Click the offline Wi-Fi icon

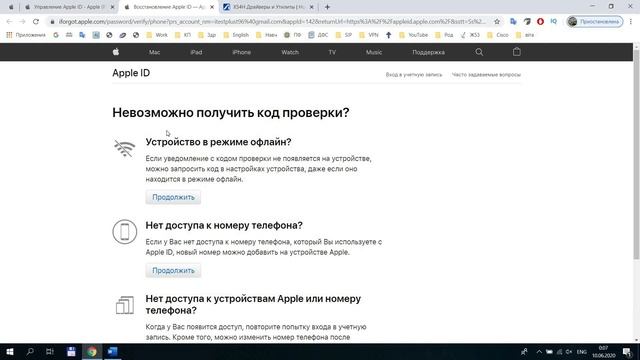pyautogui.click(x=124, y=148)
